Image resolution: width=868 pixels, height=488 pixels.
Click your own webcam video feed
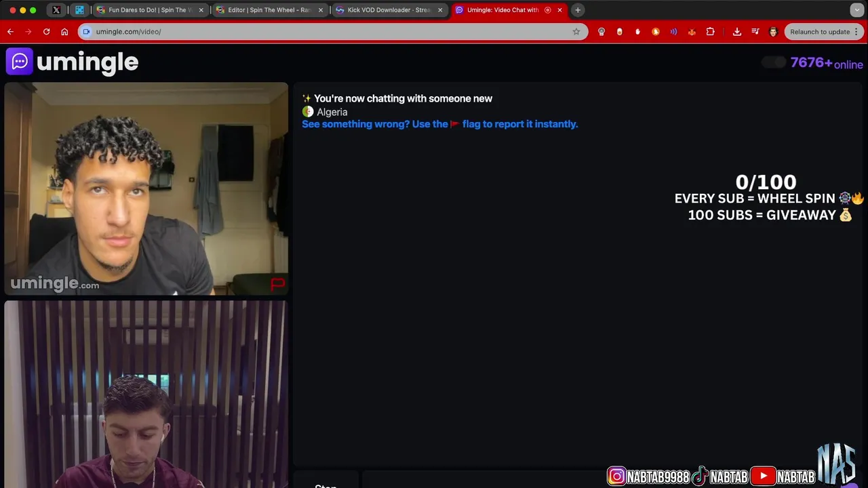click(146, 394)
